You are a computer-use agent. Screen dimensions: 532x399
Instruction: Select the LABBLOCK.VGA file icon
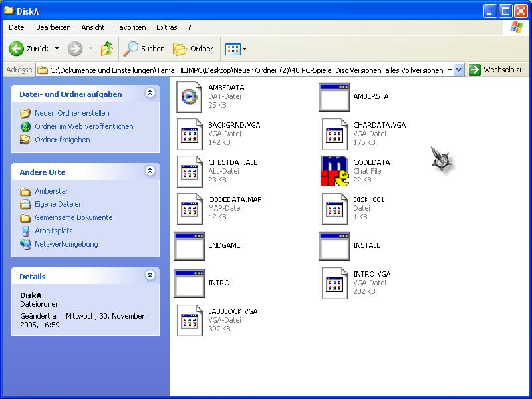[190, 320]
